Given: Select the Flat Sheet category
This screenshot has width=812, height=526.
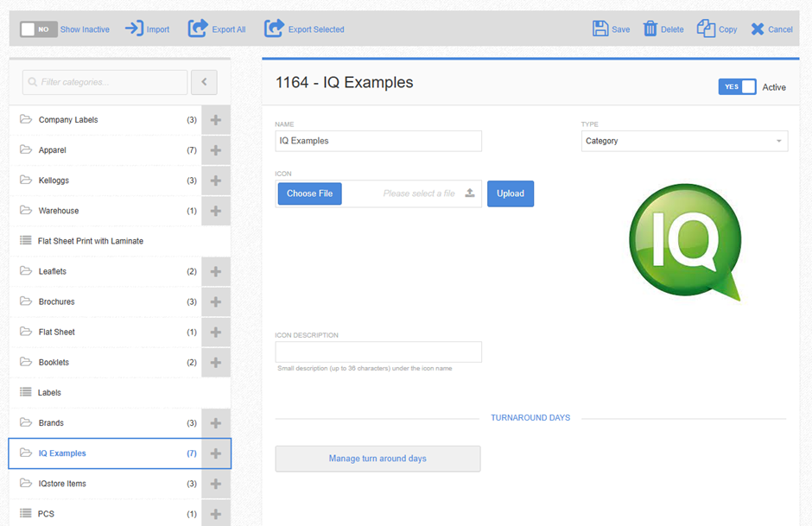Looking at the screenshot, I should click(x=105, y=332).
